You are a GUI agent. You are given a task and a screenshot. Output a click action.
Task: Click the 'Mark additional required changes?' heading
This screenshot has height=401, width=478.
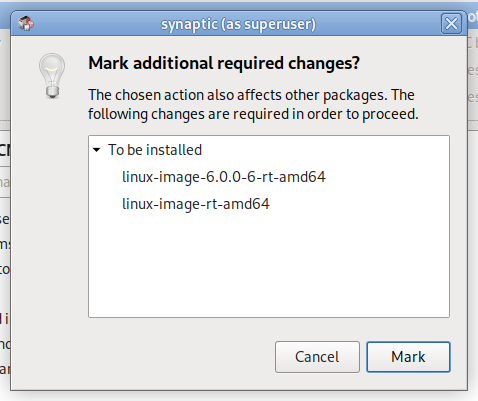(x=224, y=63)
